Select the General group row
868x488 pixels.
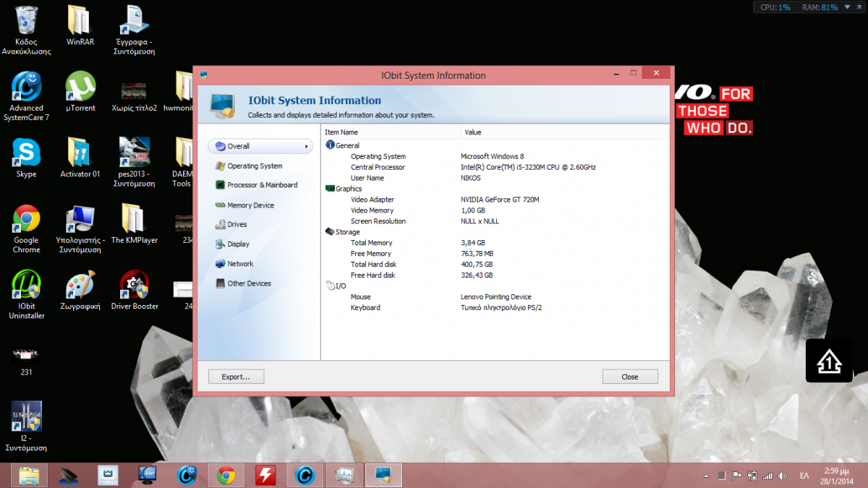[342, 145]
